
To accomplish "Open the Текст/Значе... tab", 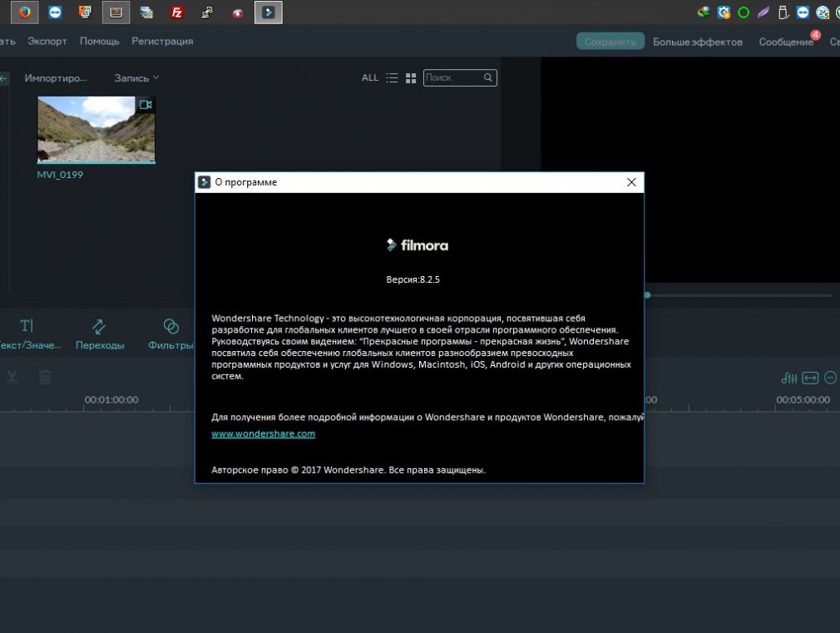I will tap(27, 334).
